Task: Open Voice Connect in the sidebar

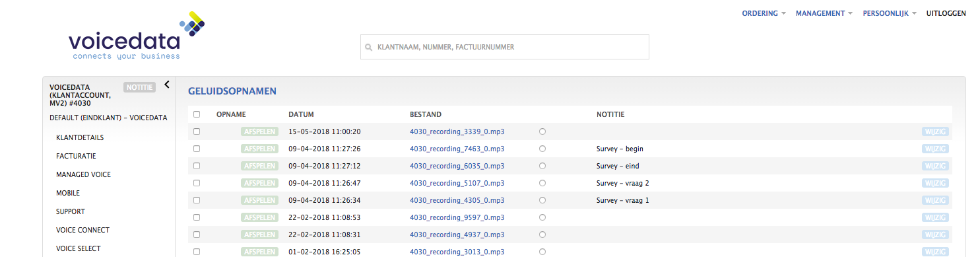Action: tap(82, 230)
